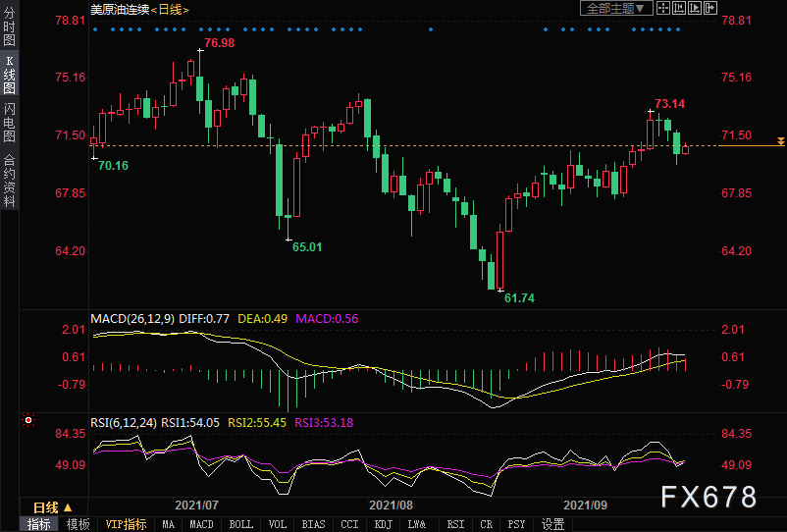Open 合约资料 sidebar tab
This screenshot has width=787, height=532.
coord(9,182)
